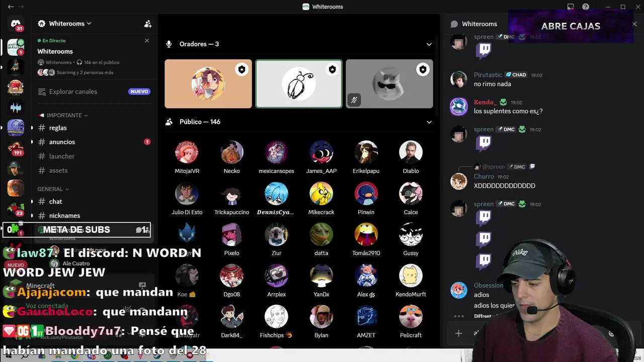This screenshot has height=362, width=644.
Task: Click the plus attachment icon in message box
Action: pos(458,333)
